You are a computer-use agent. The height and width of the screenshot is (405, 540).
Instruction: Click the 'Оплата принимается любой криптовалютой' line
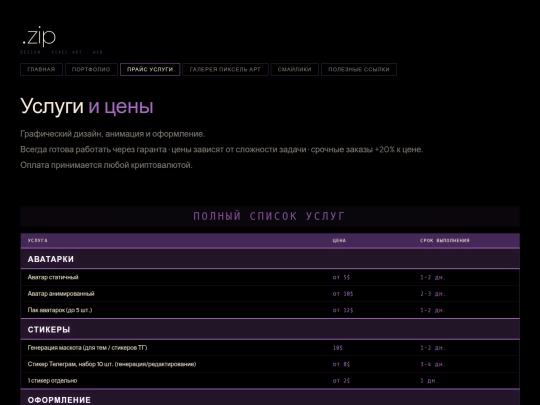tap(106, 165)
